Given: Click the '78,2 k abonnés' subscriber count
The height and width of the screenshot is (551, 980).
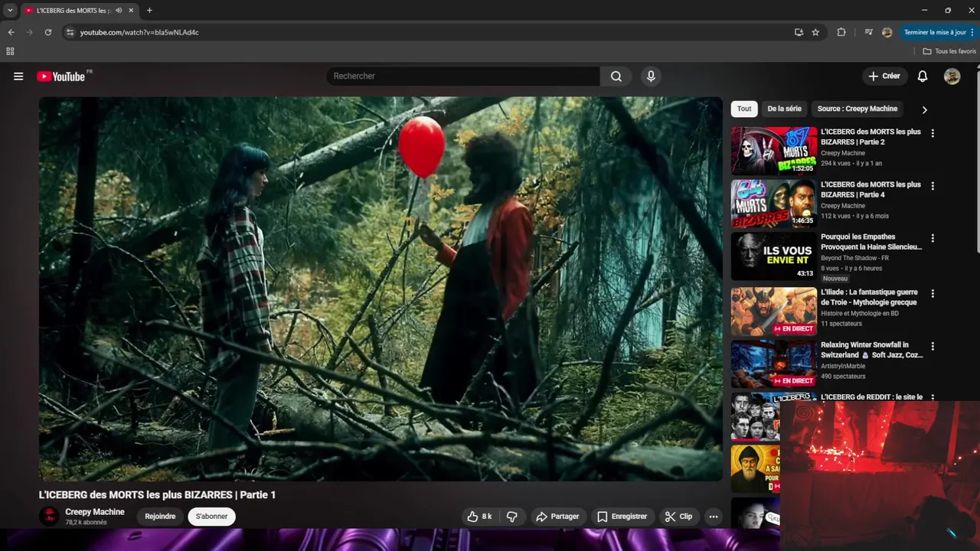Looking at the screenshot, I should click(x=86, y=523).
